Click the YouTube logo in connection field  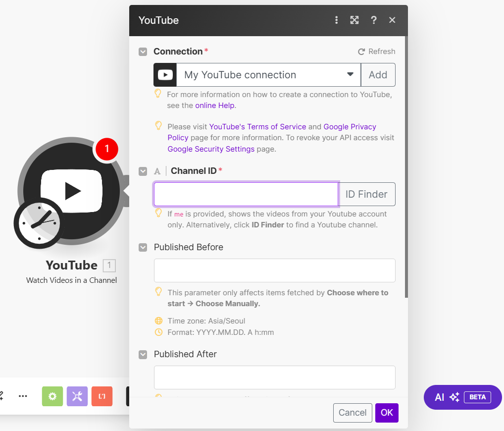click(165, 75)
